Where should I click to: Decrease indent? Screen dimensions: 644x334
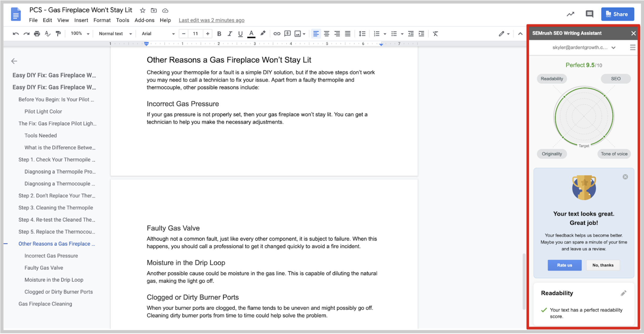tap(411, 34)
